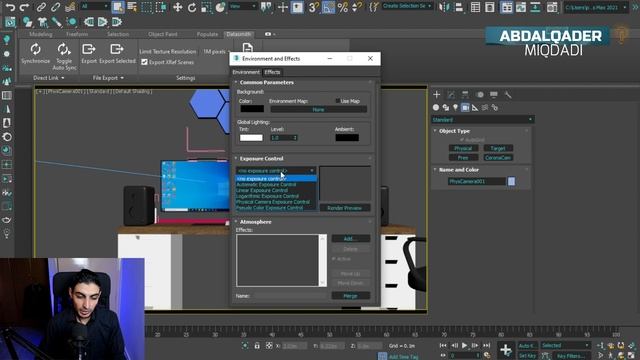This screenshot has height=360, width=640.
Task: Open the Freeform ribbon tab
Action: pyautogui.click(x=77, y=34)
